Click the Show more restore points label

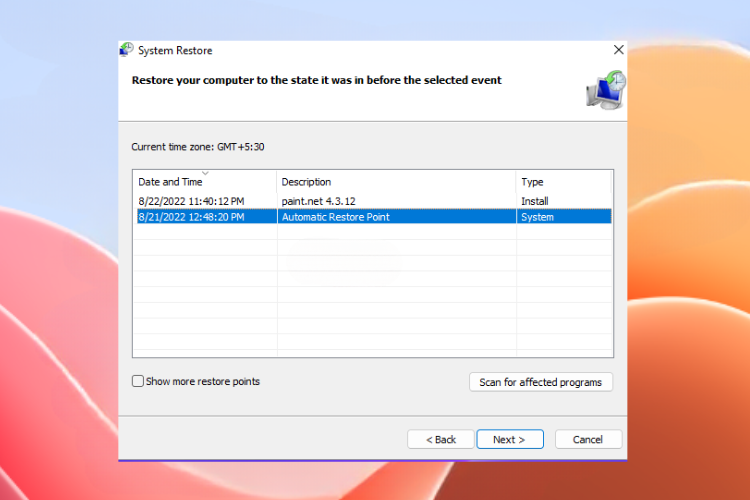click(203, 381)
